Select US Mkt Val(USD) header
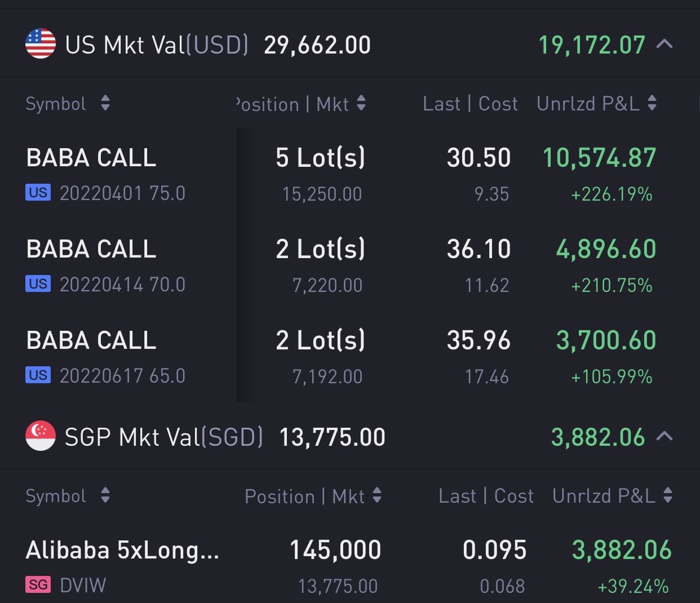 click(157, 45)
